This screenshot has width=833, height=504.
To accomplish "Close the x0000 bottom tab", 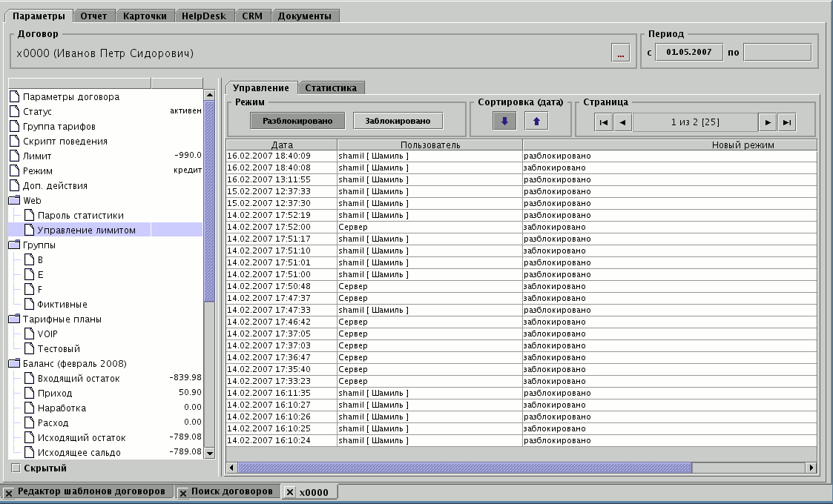I will [x=290, y=492].
